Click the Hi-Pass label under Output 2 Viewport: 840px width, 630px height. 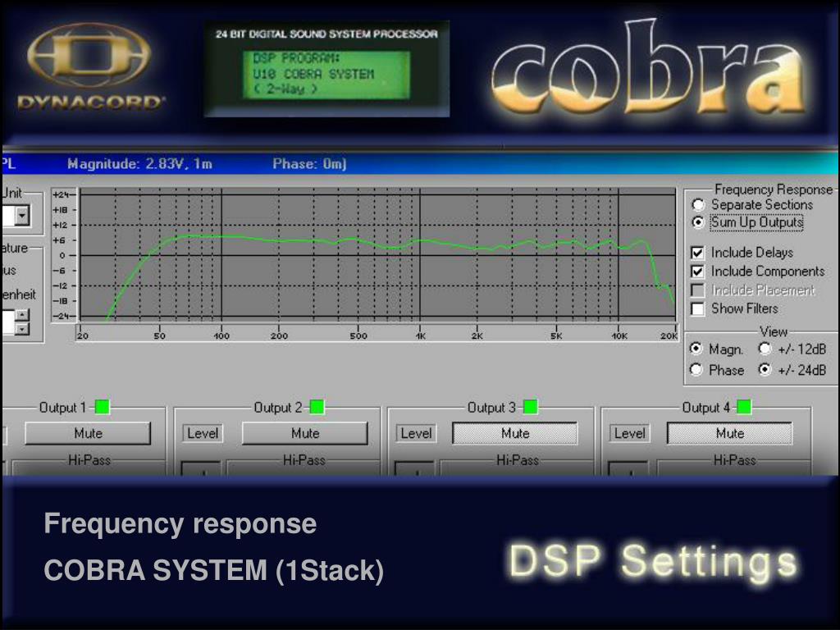pyautogui.click(x=304, y=459)
